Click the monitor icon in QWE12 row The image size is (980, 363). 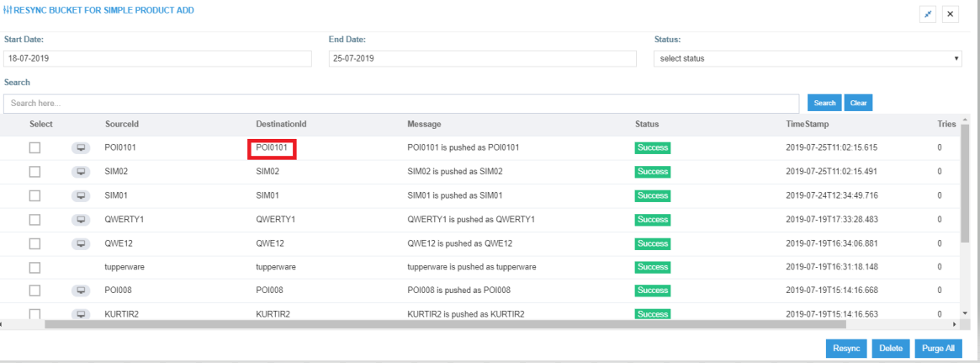pyautogui.click(x=82, y=243)
